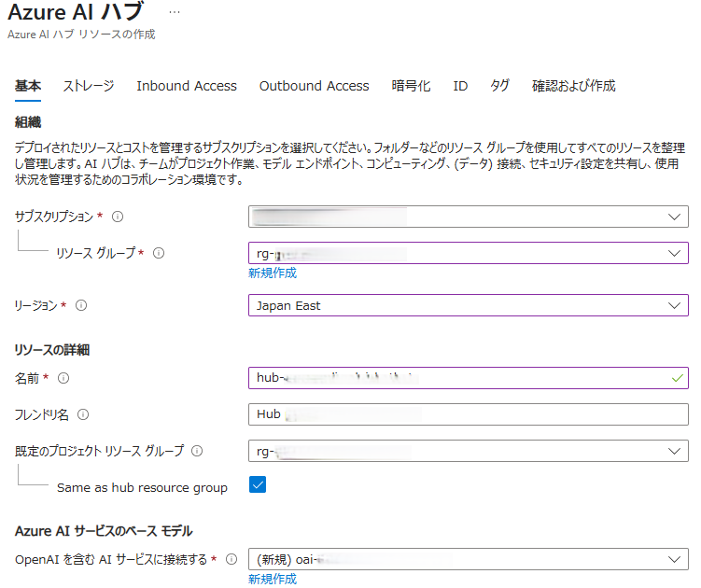
Task: Open the 確認および作成 tab
Action: pos(573,86)
